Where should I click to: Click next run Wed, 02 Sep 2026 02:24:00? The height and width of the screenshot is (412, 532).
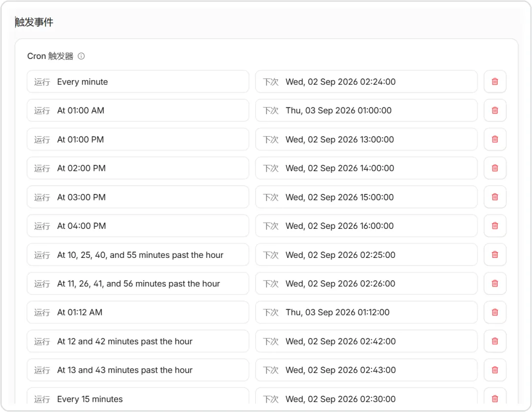pyautogui.click(x=366, y=82)
